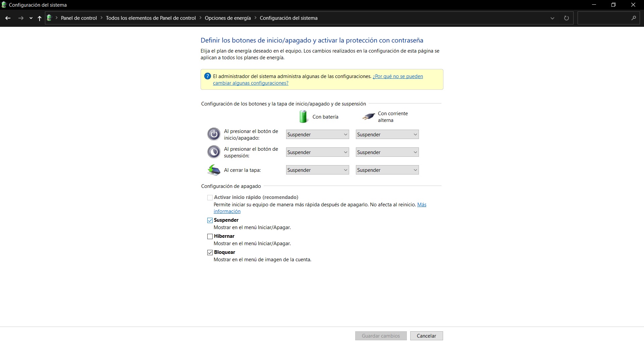Expand chevron after Panel de control breadcrumb
The width and height of the screenshot is (644, 345).
(102, 18)
